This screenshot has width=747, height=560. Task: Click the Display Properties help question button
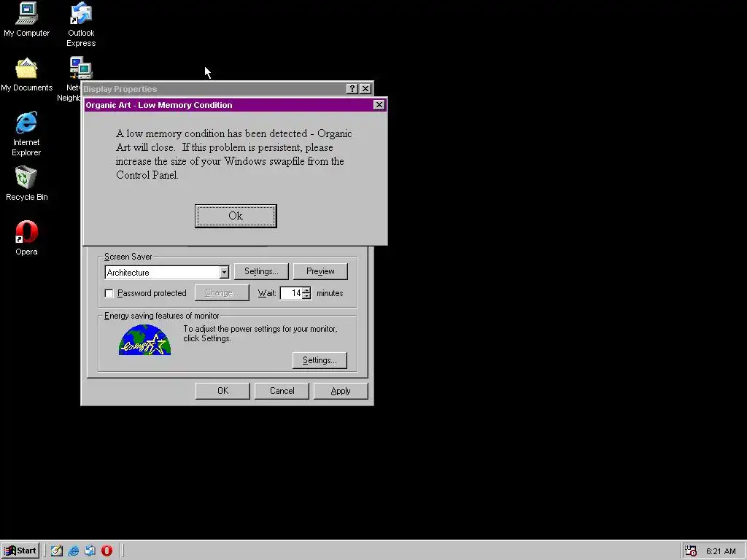coord(352,88)
